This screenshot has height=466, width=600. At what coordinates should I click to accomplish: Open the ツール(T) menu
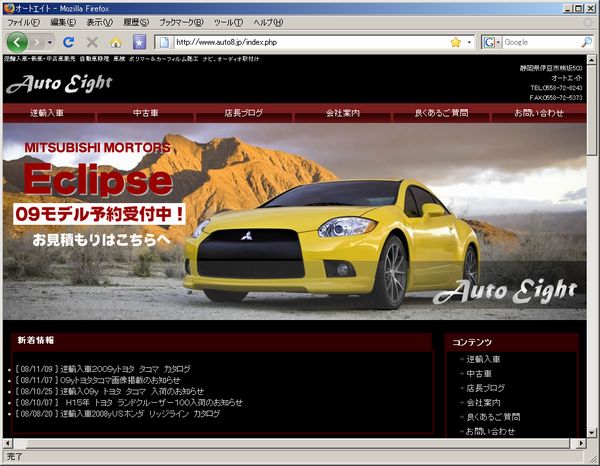coord(228,22)
